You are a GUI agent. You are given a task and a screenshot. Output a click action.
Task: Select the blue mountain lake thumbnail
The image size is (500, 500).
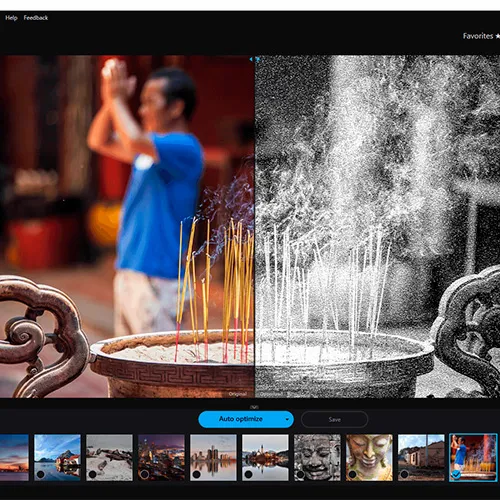(x=57, y=457)
